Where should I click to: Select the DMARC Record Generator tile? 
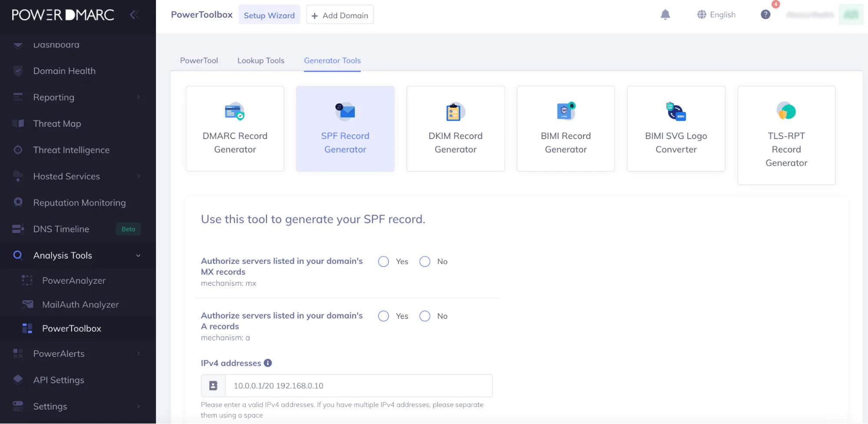[235, 129]
